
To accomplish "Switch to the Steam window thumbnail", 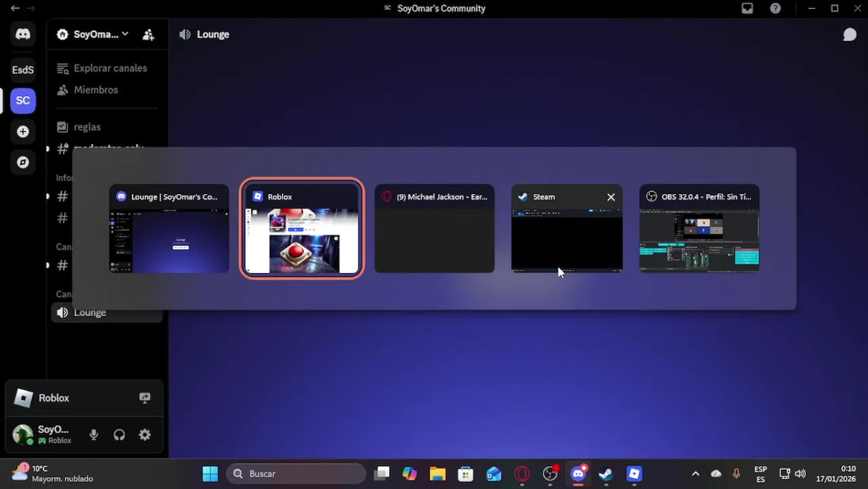I will (567, 229).
